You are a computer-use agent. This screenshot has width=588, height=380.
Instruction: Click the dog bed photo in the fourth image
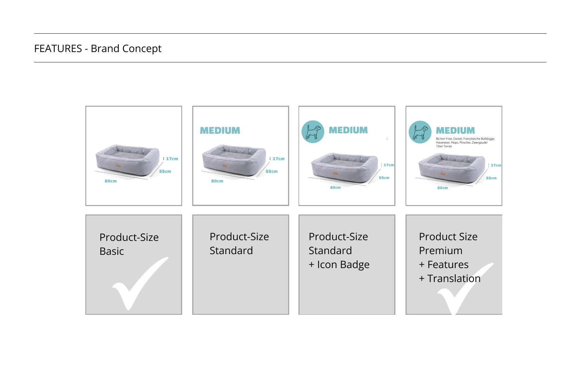pyautogui.click(x=451, y=168)
